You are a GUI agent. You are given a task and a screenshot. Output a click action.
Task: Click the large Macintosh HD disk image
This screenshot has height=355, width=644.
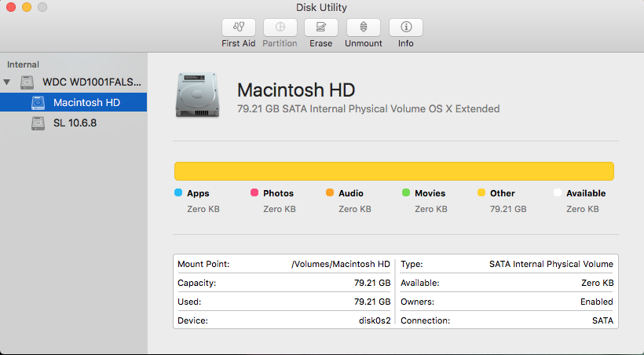[199, 95]
